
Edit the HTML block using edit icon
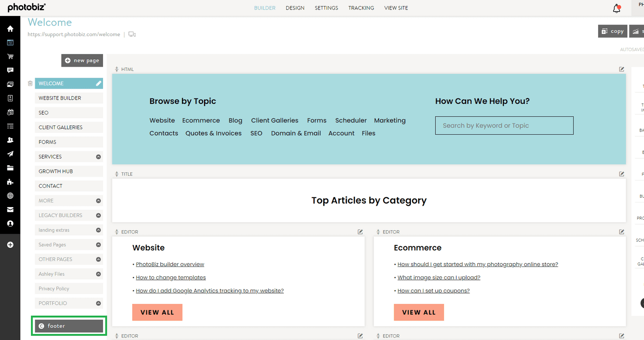[x=622, y=69]
